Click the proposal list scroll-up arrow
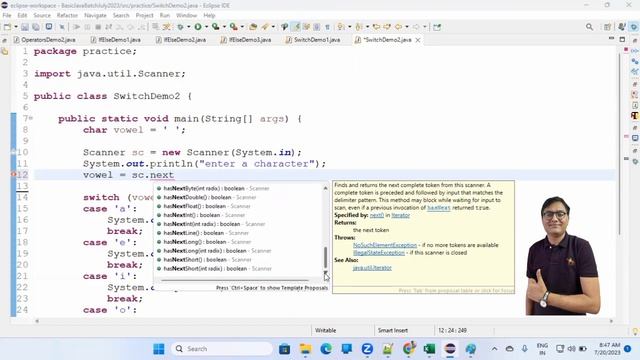The width and height of the screenshot is (640, 360). point(325,188)
